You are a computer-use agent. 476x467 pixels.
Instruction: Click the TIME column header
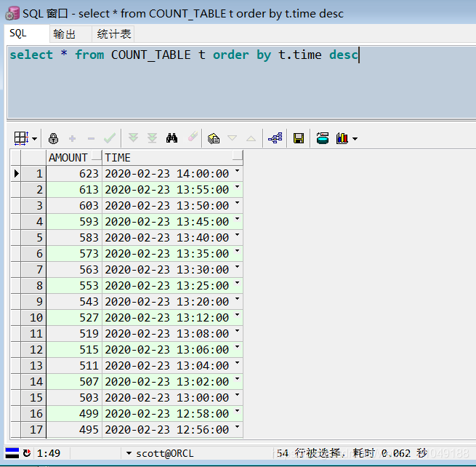point(172,157)
